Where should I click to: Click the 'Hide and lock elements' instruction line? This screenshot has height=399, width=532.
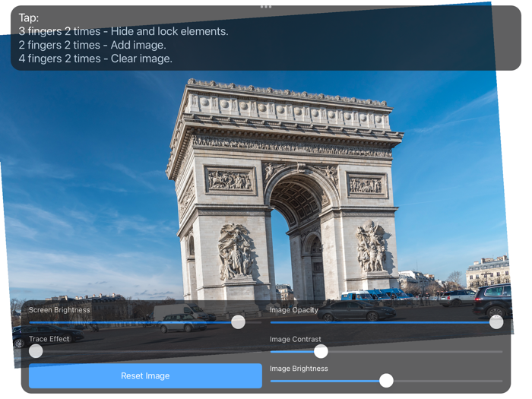123,31
